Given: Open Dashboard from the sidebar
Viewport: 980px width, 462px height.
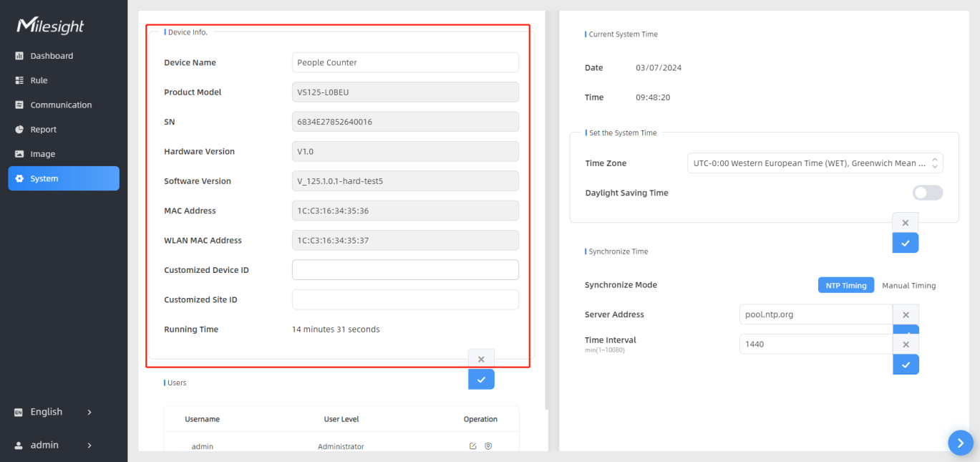Looking at the screenshot, I should [52, 56].
